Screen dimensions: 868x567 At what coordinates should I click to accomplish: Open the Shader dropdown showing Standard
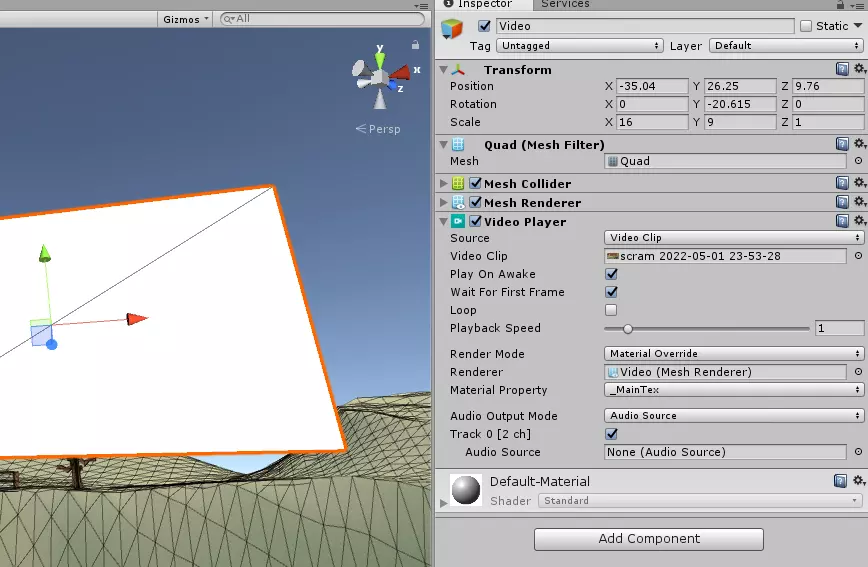700,501
